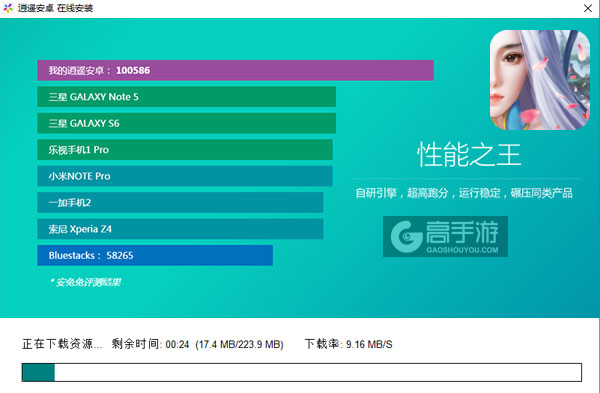Click the 9.16 MB/S download rate
This screenshot has width=600, height=393.
coord(369,344)
